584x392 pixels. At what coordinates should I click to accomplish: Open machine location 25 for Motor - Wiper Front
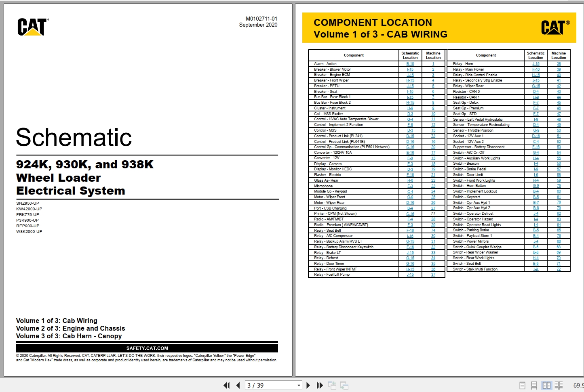click(x=433, y=197)
